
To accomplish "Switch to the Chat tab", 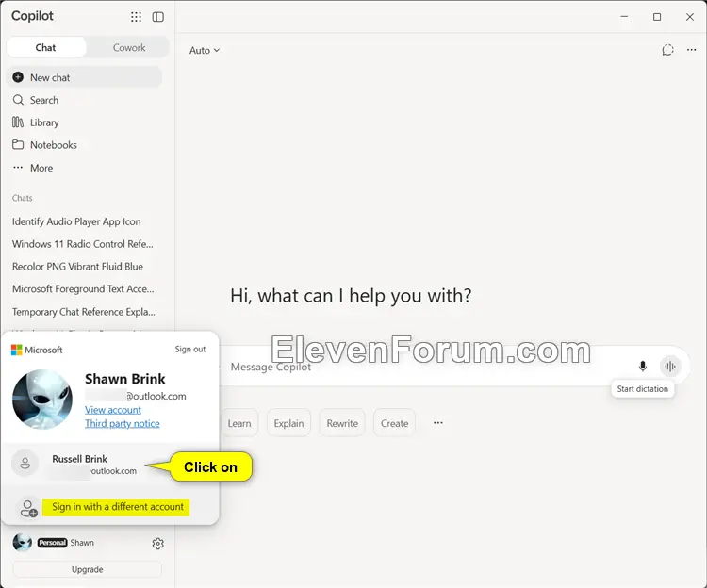I will 46,47.
